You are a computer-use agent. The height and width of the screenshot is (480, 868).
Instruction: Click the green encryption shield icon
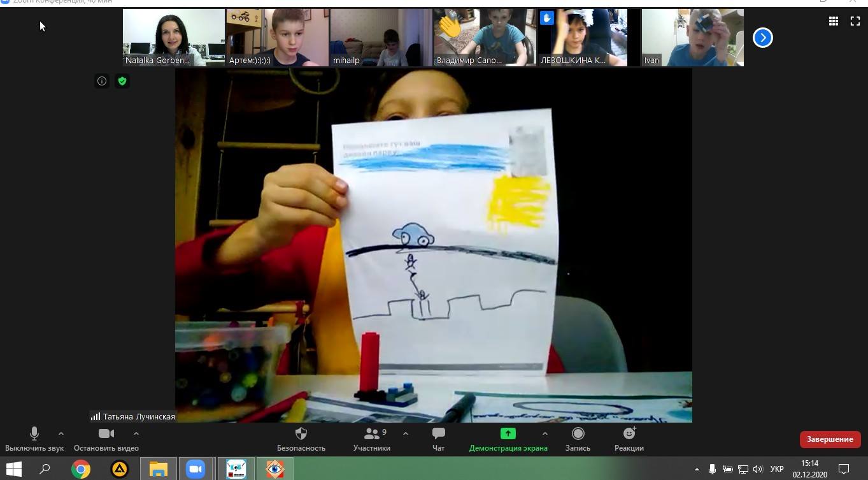click(122, 81)
